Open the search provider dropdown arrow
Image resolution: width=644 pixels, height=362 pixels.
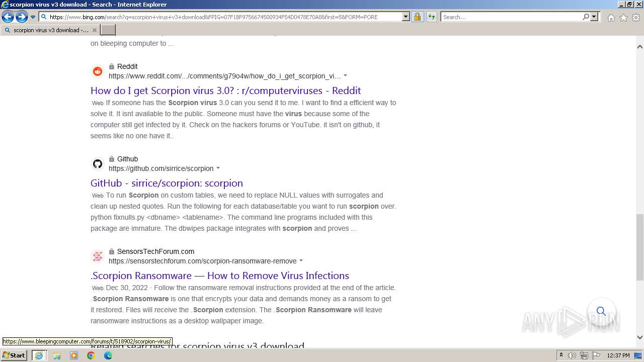594,17
